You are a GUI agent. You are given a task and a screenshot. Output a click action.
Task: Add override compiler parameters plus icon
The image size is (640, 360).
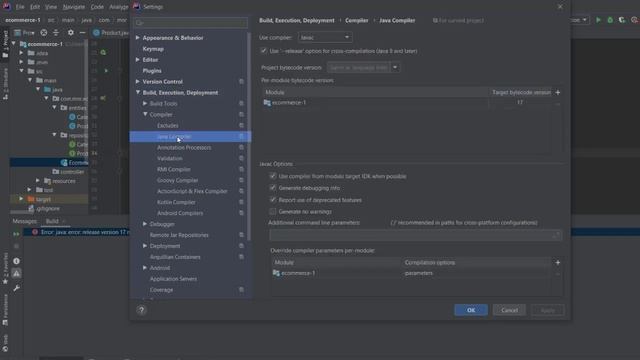558,262
